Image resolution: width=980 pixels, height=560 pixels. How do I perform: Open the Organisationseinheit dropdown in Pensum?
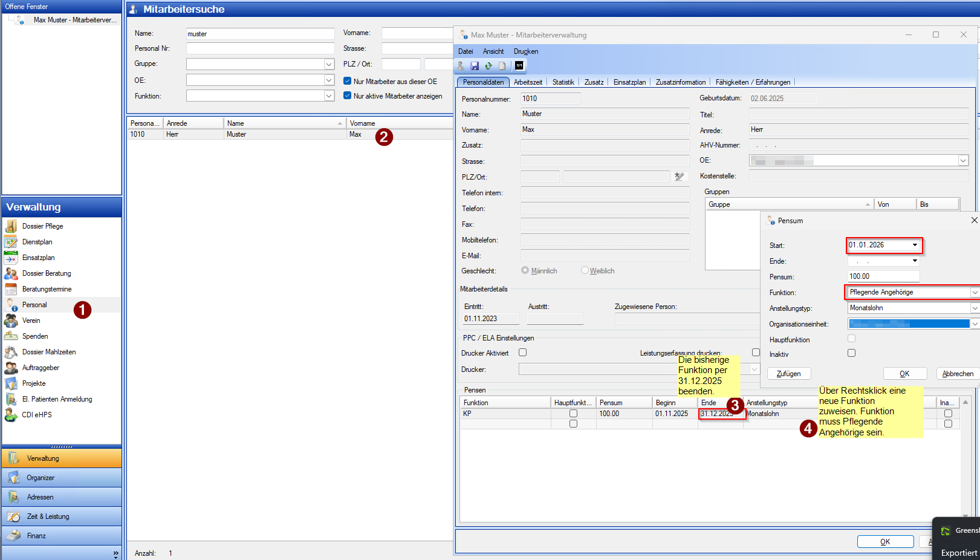tap(975, 324)
